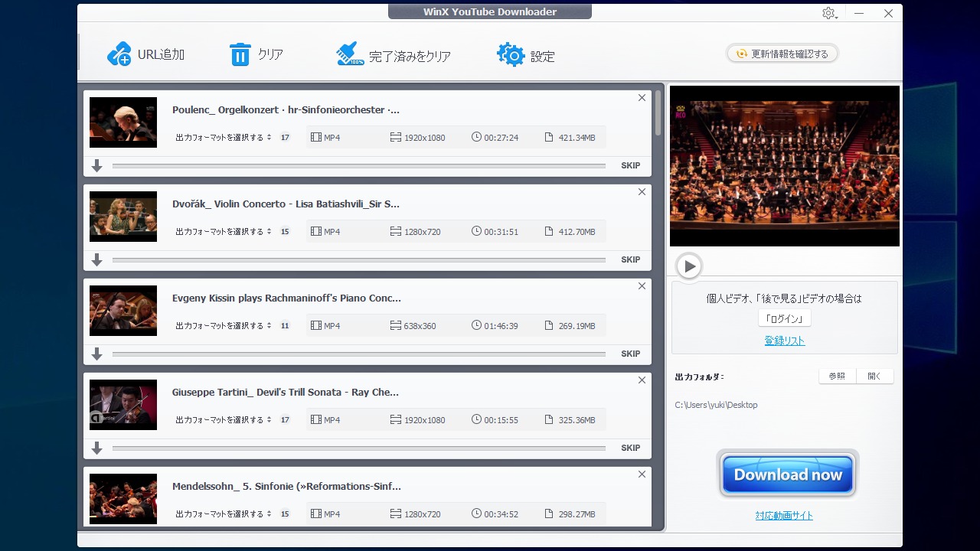This screenshot has height=551, width=980.
Task: Click the URL追加 add link icon
Action: click(x=119, y=54)
